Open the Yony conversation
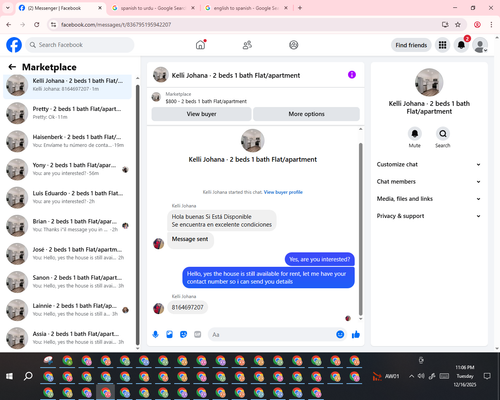 [67, 169]
